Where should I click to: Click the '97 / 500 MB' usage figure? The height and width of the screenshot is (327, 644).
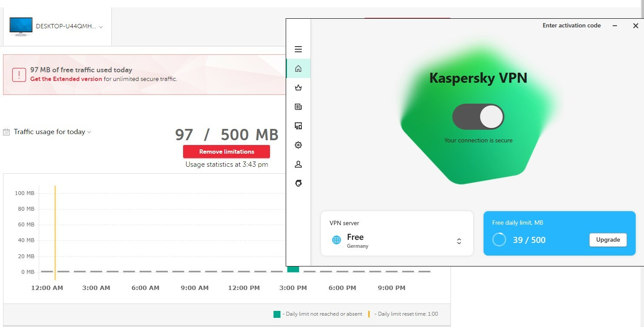(x=227, y=135)
